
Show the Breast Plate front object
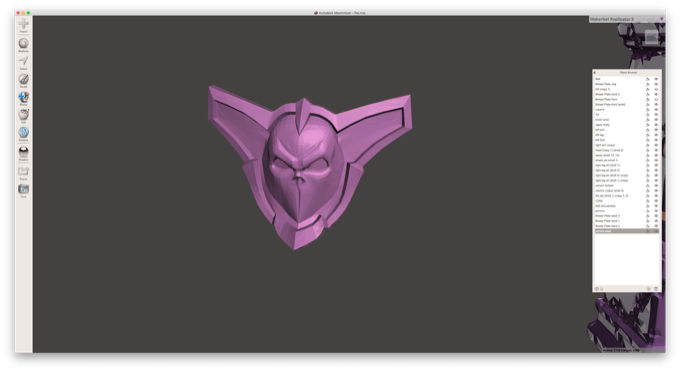coord(656,99)
